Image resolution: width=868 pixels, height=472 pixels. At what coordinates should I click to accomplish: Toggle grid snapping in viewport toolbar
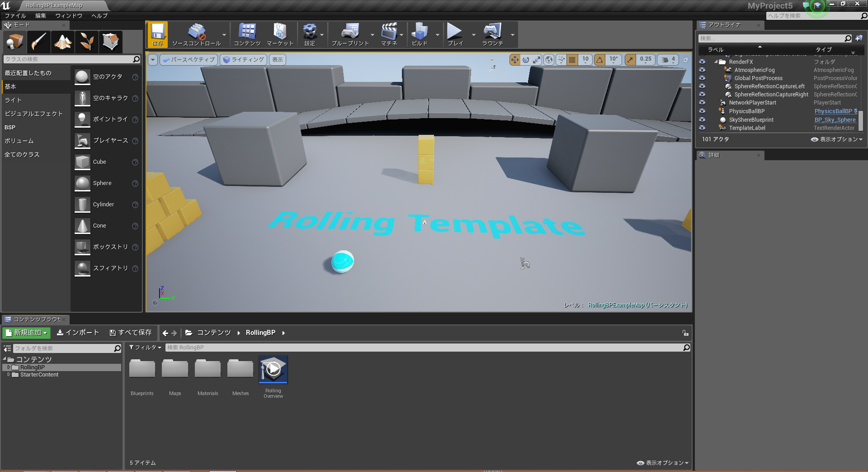pyautogui.click(x=572, y=60)
